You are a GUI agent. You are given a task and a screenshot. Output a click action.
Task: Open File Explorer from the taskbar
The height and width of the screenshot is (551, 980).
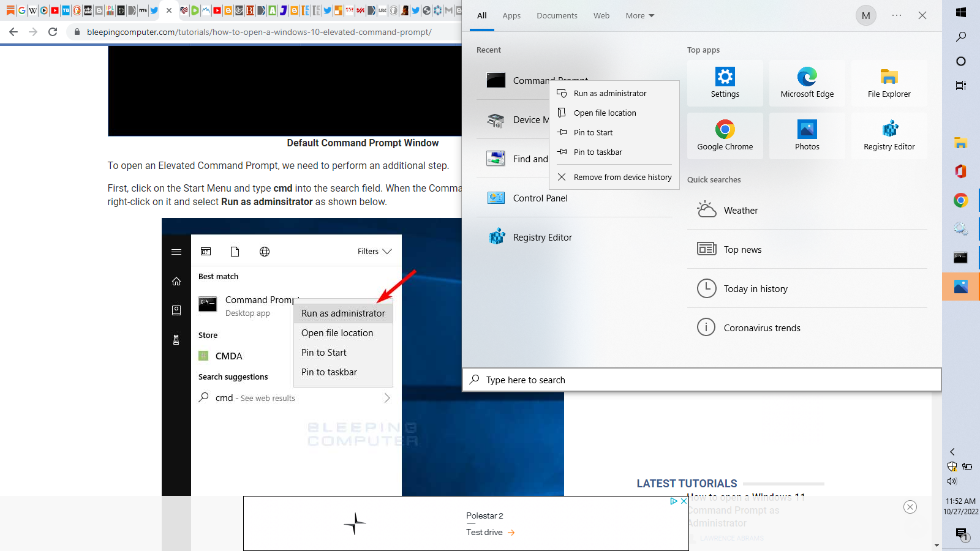tap(961, 143)
